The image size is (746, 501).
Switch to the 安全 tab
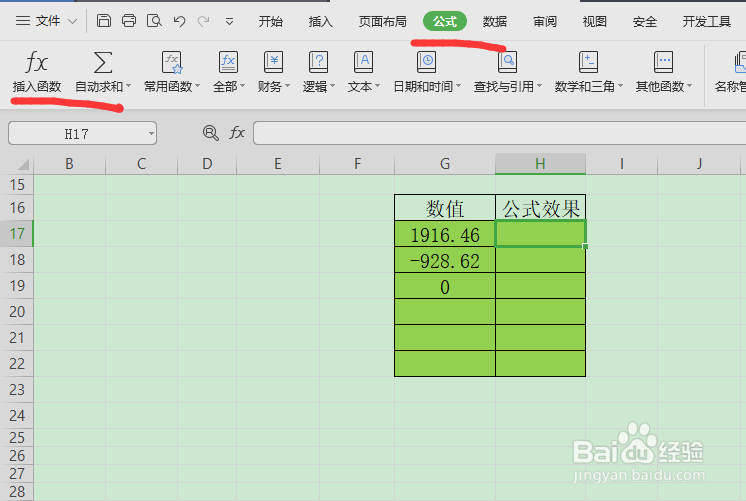[x=645, y=21]
